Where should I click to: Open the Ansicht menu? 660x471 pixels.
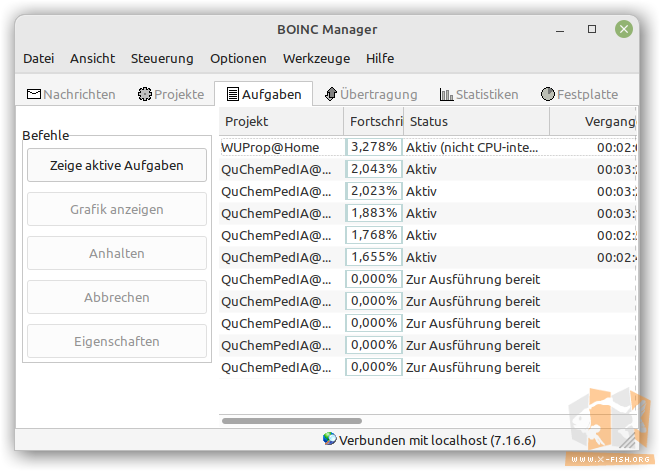(92, 59)
